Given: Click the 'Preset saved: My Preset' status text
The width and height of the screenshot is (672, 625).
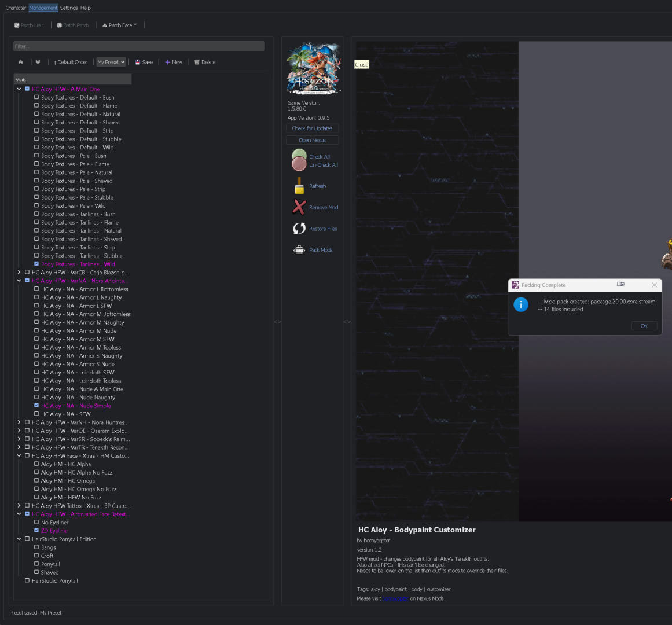Looking at the screenshot, I should 35,613.
